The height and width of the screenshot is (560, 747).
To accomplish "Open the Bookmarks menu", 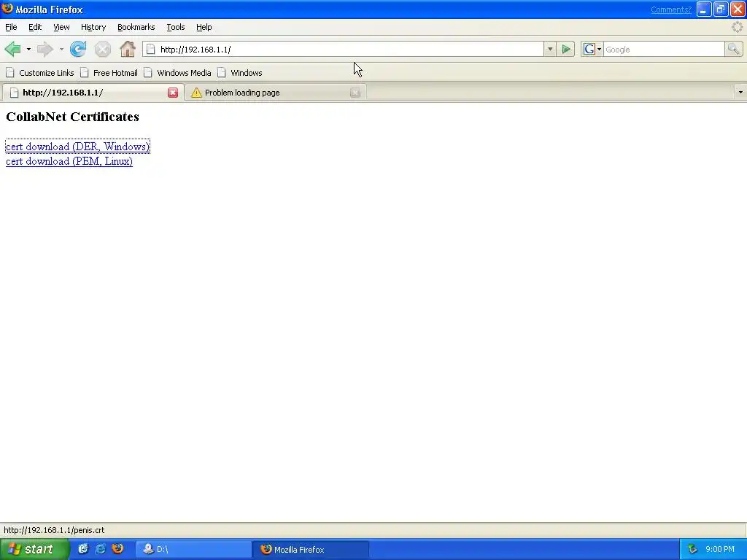I will [x=136, y=27].
